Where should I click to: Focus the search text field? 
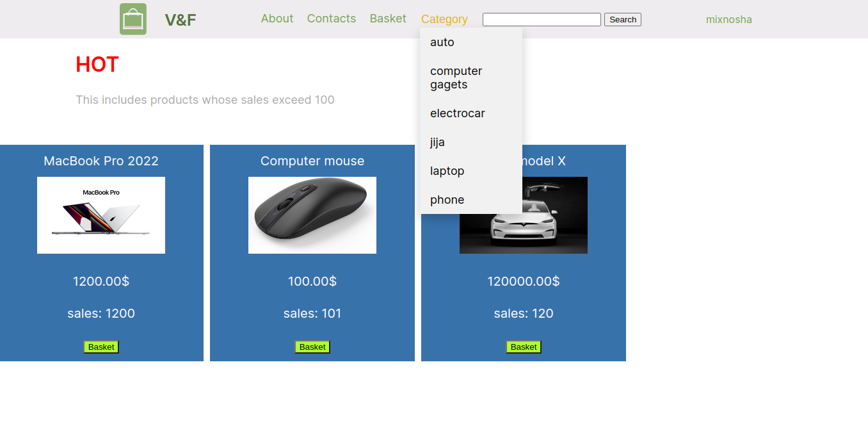[x=542, y=19]
